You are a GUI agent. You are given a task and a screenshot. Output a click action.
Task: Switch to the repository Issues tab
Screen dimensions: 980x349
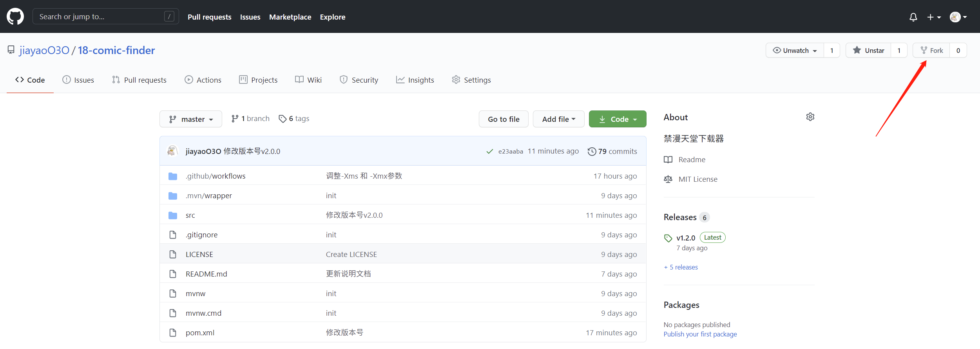pyautogui.click(x=78, y=80)
